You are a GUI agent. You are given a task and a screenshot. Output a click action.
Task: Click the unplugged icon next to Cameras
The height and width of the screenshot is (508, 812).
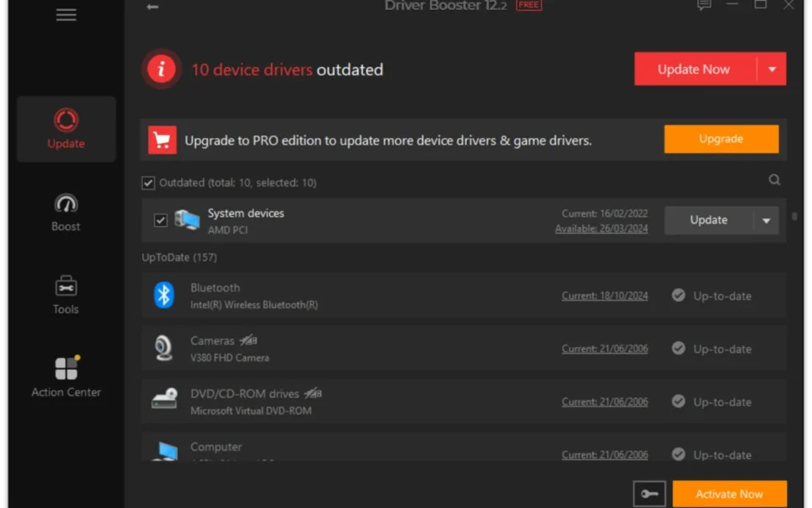pos(248,340)
